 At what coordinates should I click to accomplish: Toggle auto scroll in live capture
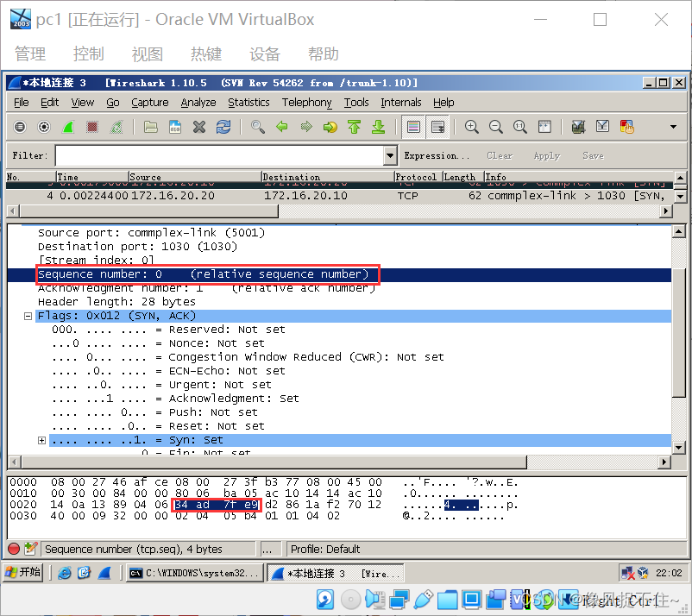pos(437,127)
